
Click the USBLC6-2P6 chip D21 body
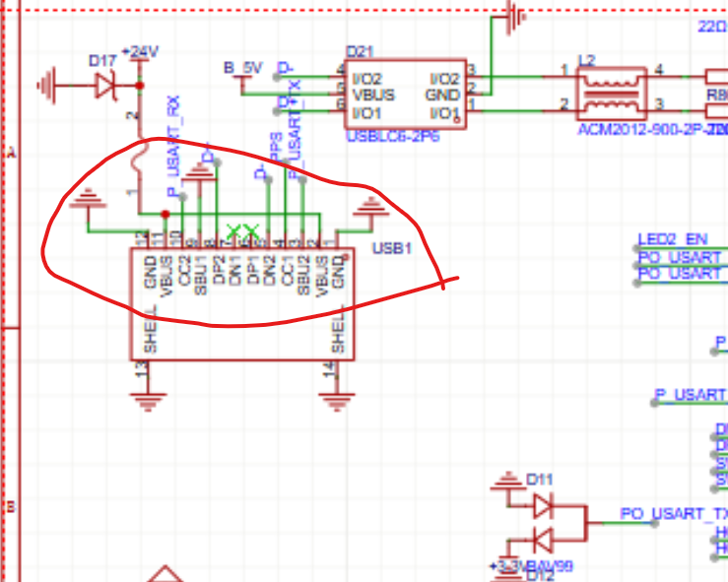(x=405, y=95)
